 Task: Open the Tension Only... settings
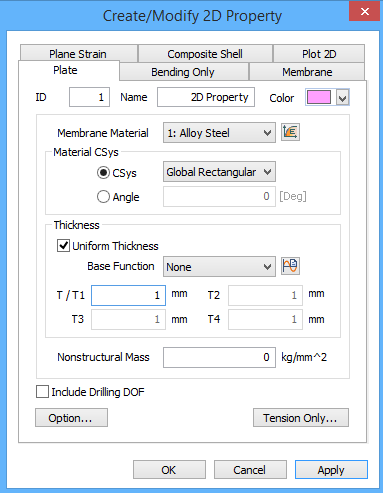click(x=301, y=418)
